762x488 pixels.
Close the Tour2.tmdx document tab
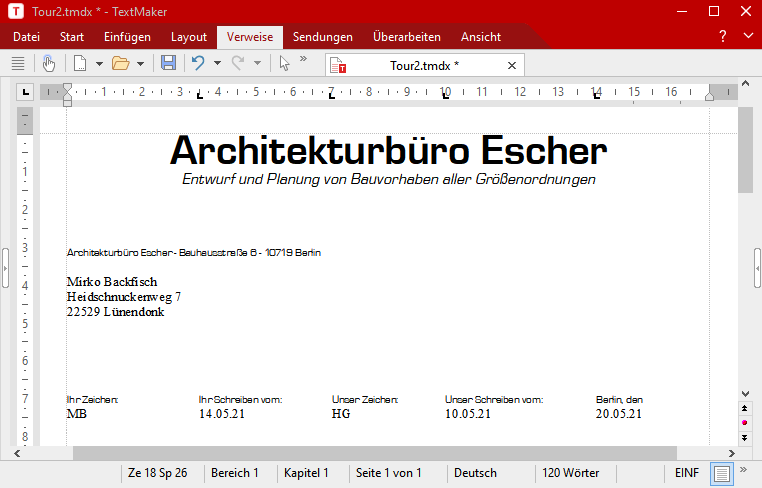click(512, 66)
